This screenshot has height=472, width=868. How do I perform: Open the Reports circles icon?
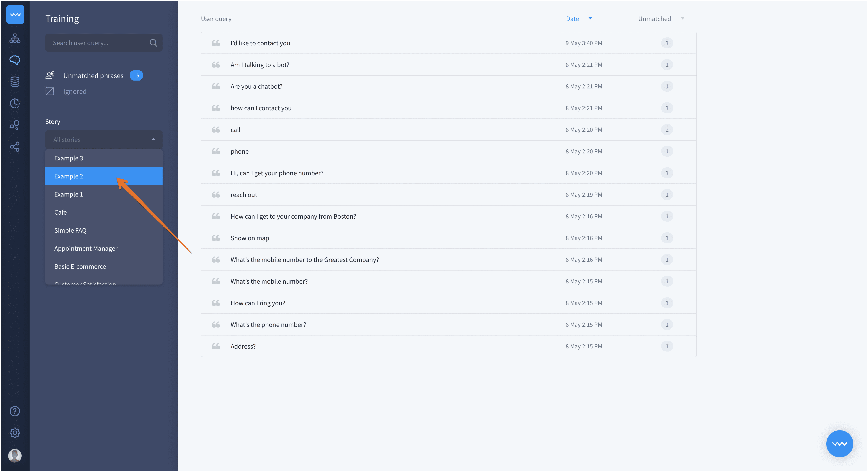pyautogui.click(x=15, y=125)
